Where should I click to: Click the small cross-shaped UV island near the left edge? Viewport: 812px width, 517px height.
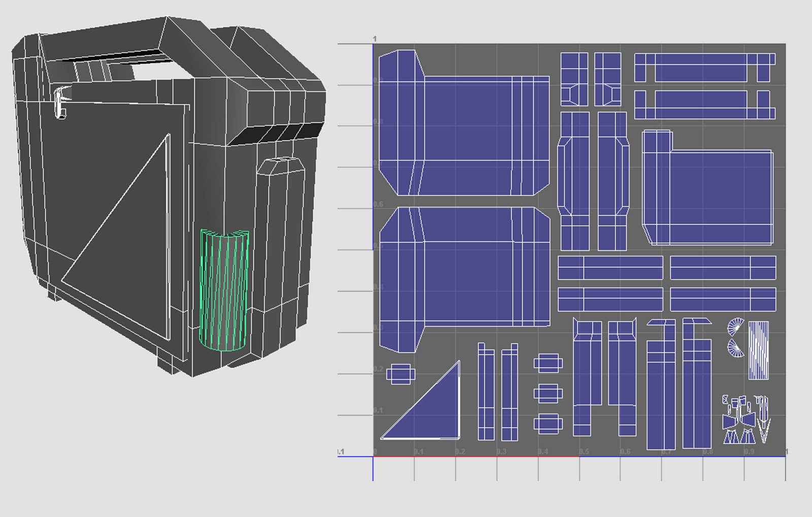click(400, 373)
